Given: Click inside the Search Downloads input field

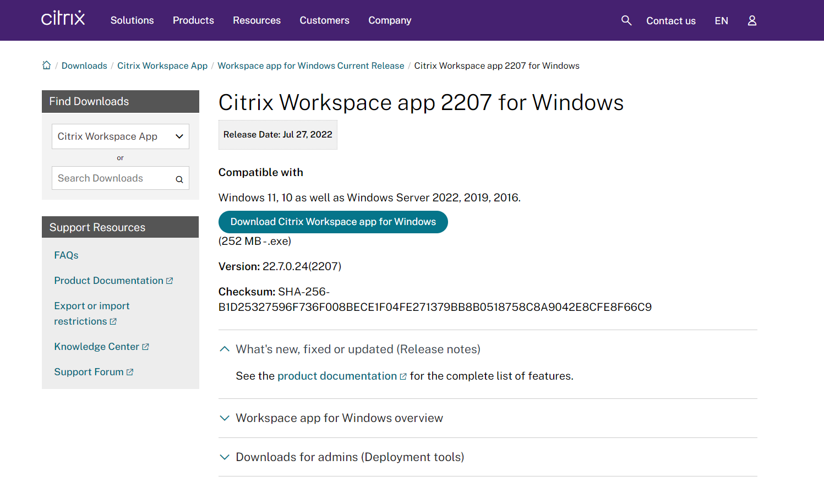Looking at the screenshot, I should click(110, 178).
